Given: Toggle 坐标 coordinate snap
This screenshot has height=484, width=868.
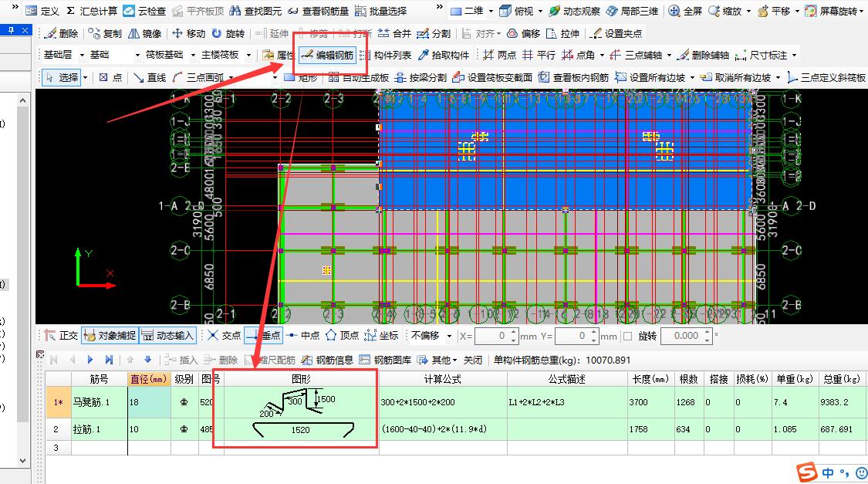Looking at the screenshot, I should pyautogui.click(x=382, y=335).
